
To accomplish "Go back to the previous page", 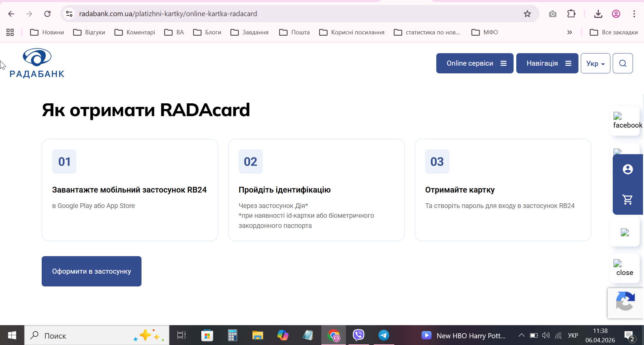I will tap(11, 14).
